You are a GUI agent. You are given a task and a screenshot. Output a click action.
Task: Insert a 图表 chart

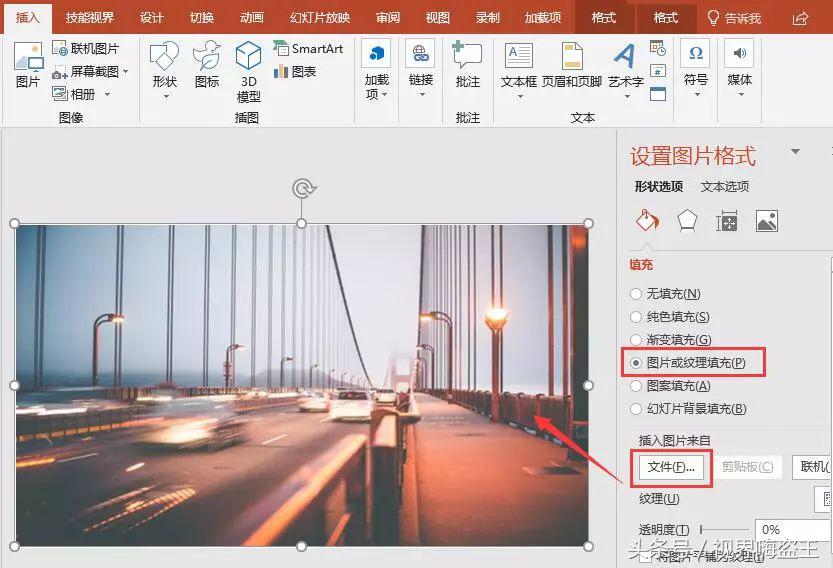tap(295, 71)
